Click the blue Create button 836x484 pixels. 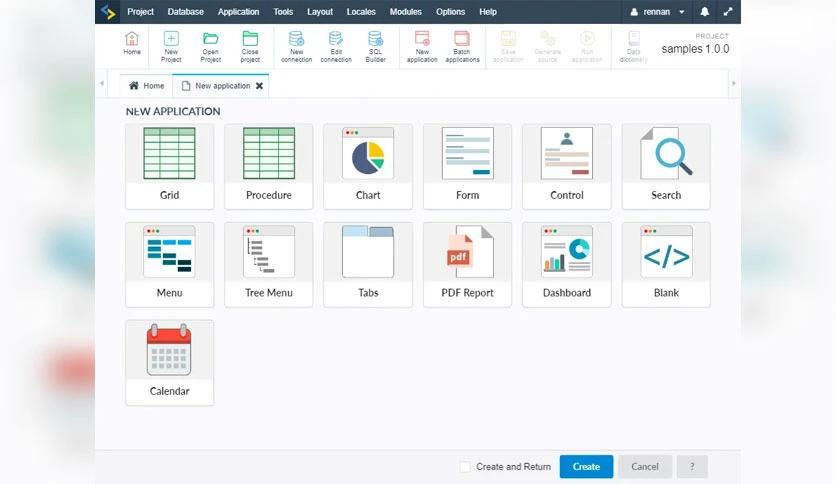(x=586, y=467)
